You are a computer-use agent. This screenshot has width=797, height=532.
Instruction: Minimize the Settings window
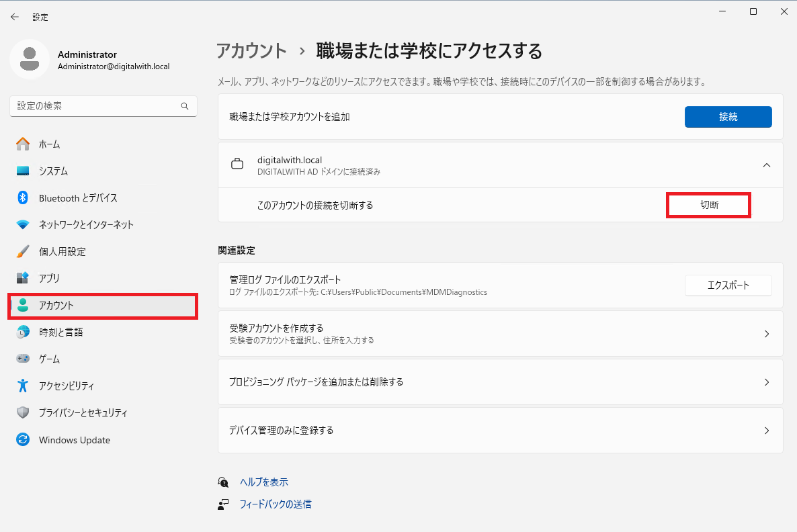tap(722, 11)
